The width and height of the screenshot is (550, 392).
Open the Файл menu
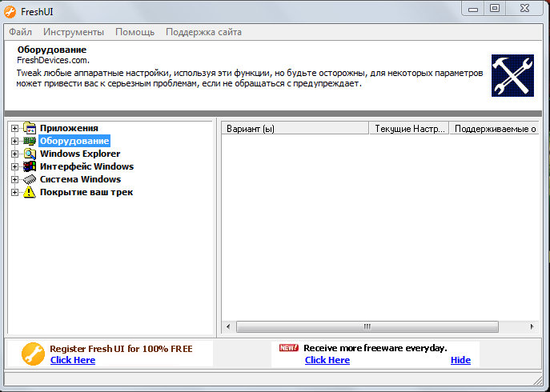(20, 32)
